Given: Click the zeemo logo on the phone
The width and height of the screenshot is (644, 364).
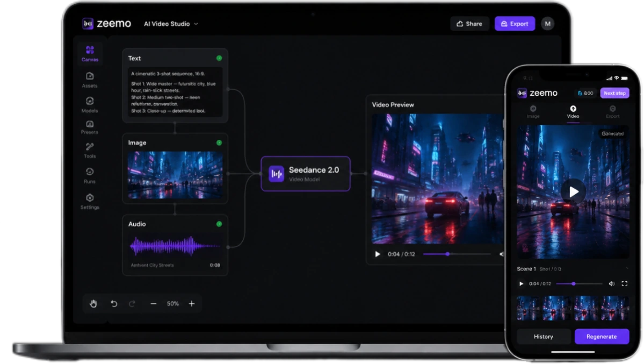Looking at the screenshot, I should click(537, 93).
